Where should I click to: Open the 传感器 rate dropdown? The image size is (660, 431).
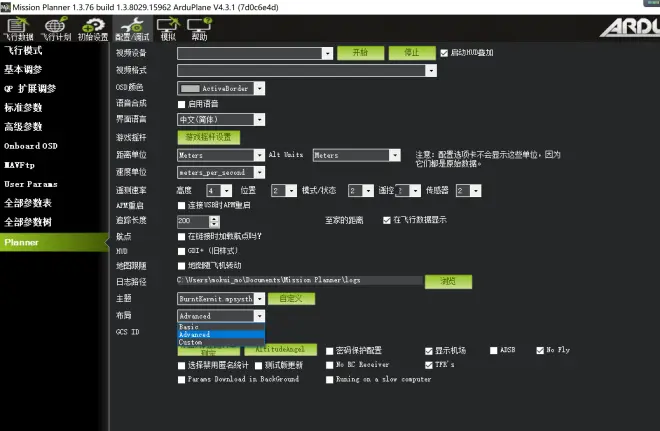point(468,191)
